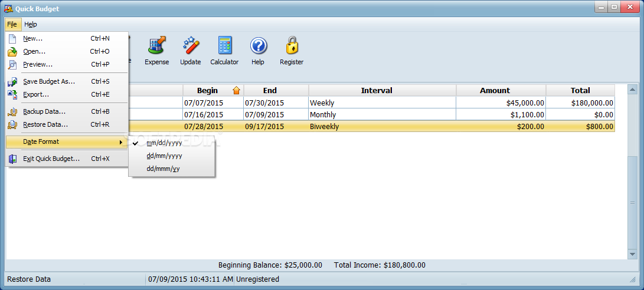
Task: Click the $1,100.00 amount cell
Action: (501, 115)
